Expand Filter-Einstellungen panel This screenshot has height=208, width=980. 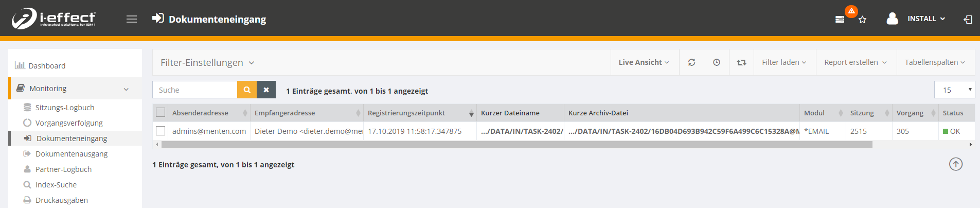(x=207, y=62)
